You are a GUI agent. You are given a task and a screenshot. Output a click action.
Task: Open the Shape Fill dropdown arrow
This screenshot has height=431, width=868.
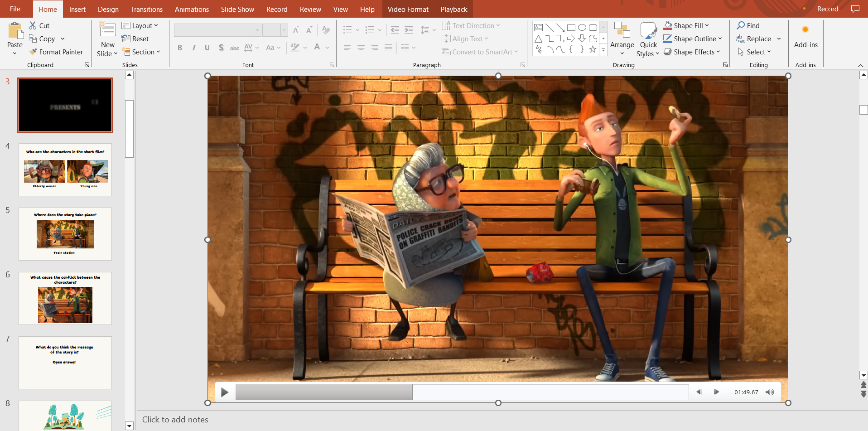click(707, 26)
